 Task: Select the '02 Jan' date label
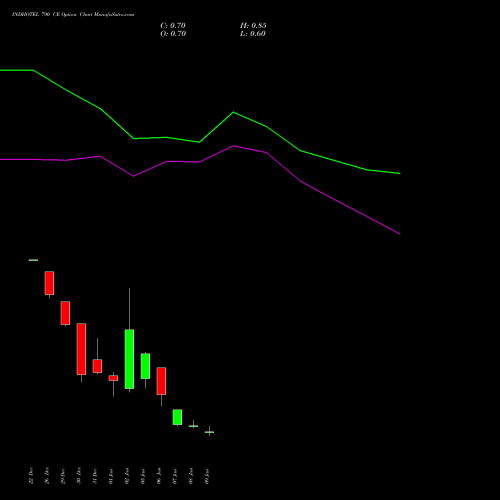coord(127,476)
